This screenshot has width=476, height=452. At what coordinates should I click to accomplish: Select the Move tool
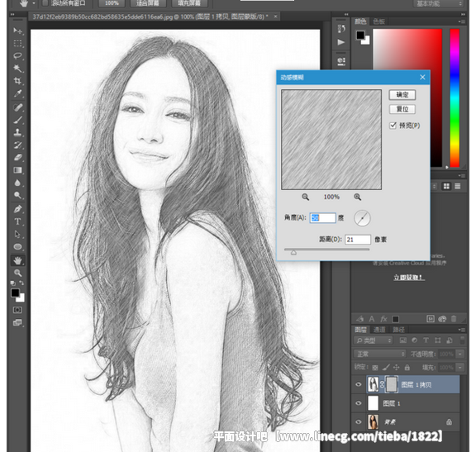tap(17, 31)
